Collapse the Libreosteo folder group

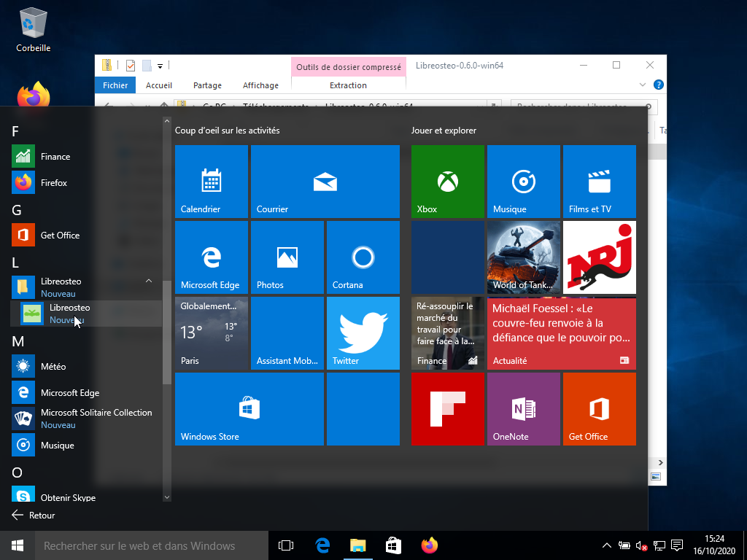(x=149, y=281)
